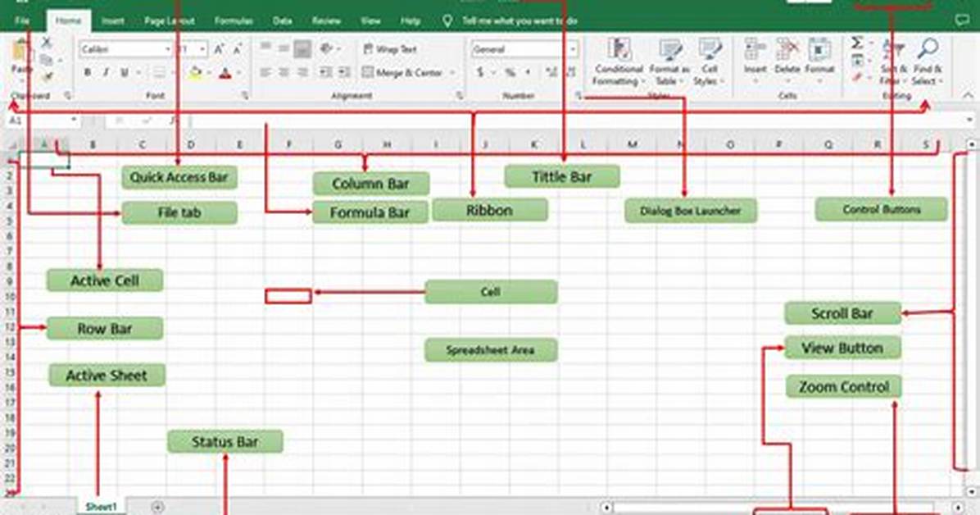This screenshot has height=515, width=980.
Task: Click Increase Decimal icon
Action: (x=551, y=73)
